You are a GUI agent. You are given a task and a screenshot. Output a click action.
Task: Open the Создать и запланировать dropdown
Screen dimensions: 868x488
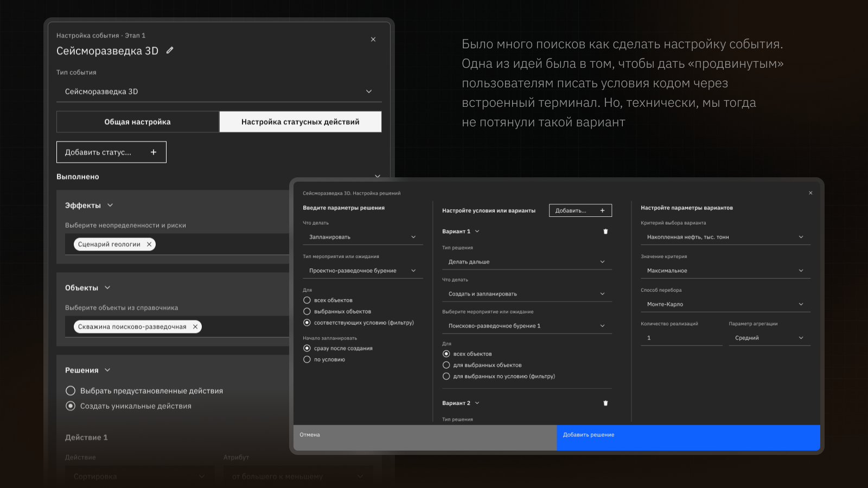(x=527, y=294)
